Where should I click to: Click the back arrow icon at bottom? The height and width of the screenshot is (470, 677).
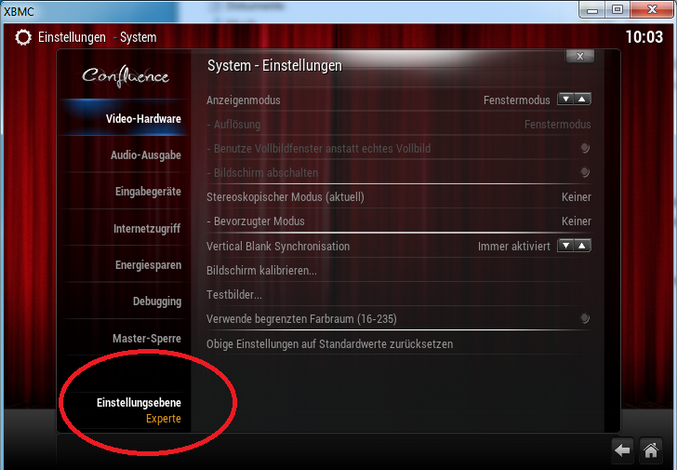pyautogui.click(x=623, y=451)
